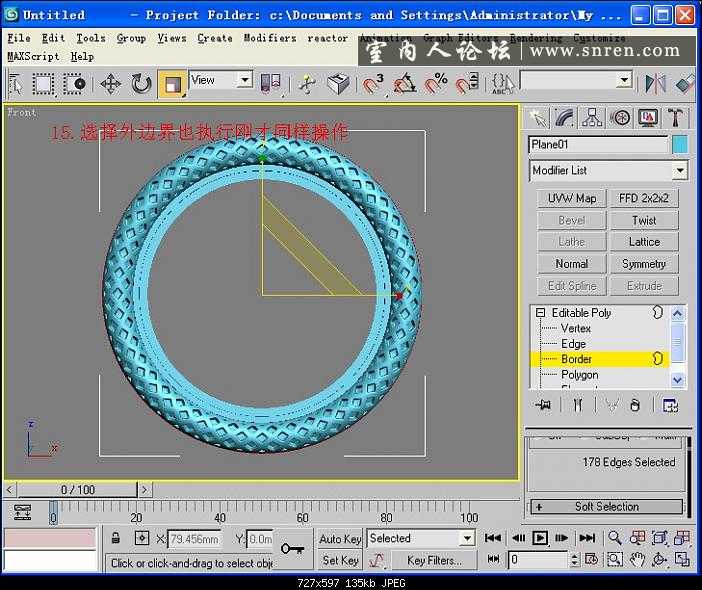Click the Use Pivot Point Center icon
The image size is (702, 590).
(x=270, y=84)
